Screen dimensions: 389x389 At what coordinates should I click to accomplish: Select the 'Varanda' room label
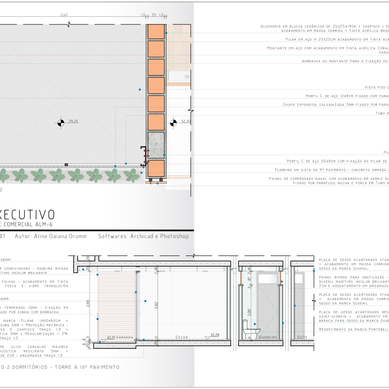(x=124, y=337)
